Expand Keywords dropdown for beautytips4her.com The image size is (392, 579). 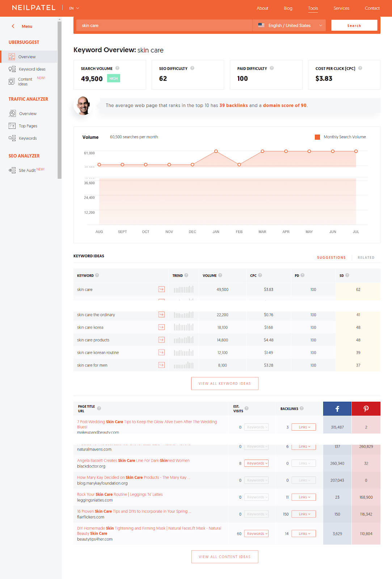coord(256,533)
